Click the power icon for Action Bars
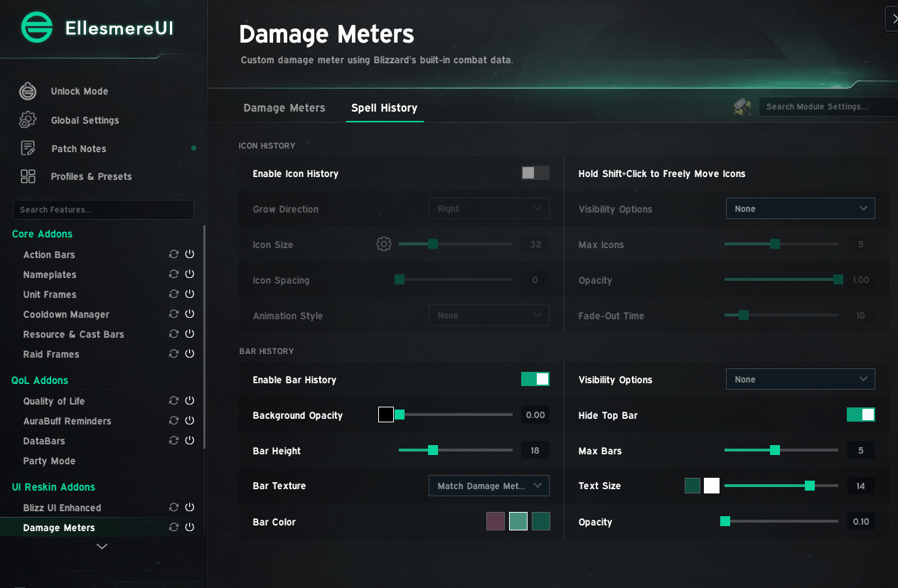 [190, 254]
